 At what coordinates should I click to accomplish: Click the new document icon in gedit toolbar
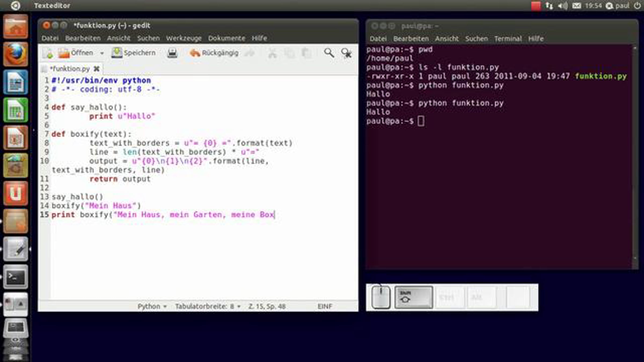[48, 53]
